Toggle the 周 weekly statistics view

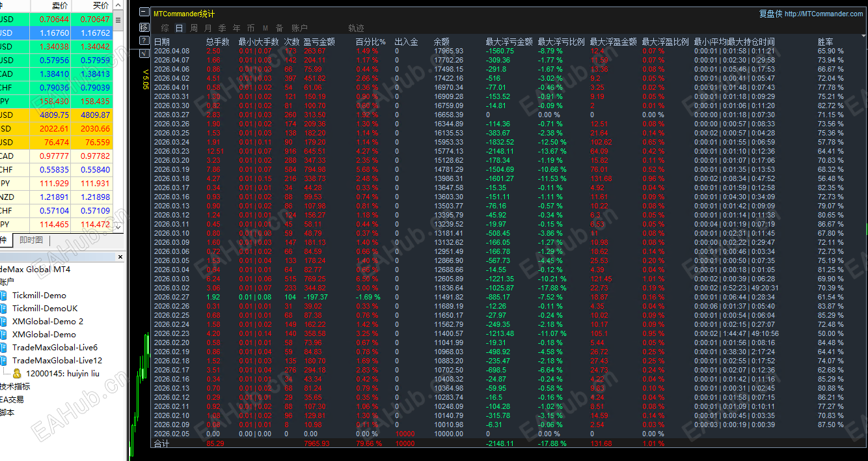(193, 28)
